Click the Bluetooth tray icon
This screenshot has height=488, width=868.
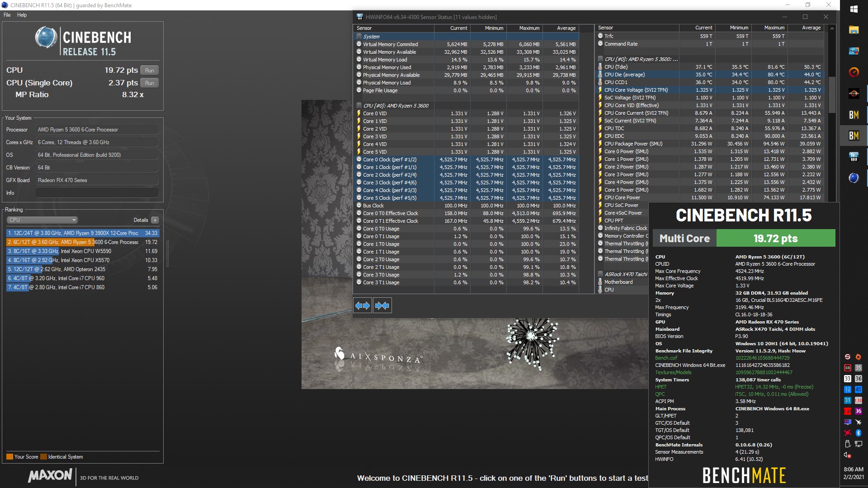click(x=858, y=433)
